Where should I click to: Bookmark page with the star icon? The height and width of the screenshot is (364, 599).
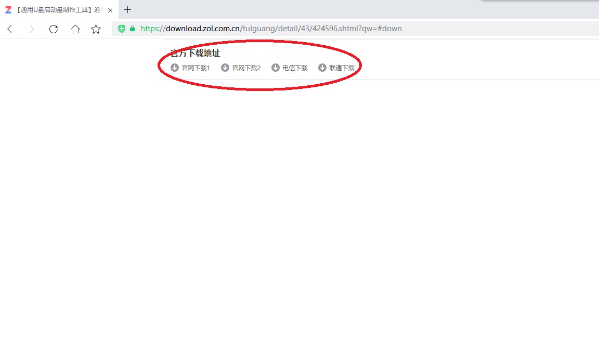click(96, 29)
